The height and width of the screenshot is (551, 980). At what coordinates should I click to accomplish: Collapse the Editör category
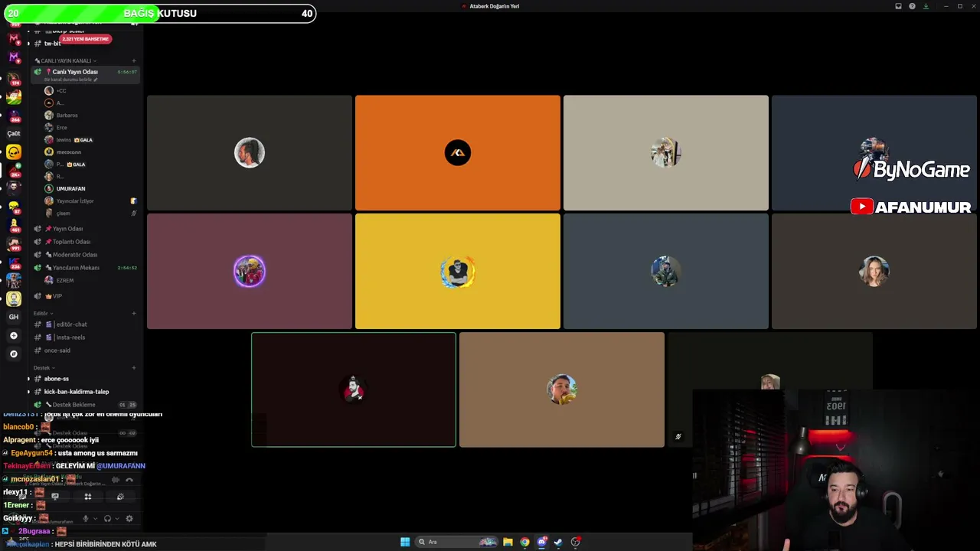[x=42, y=313]
